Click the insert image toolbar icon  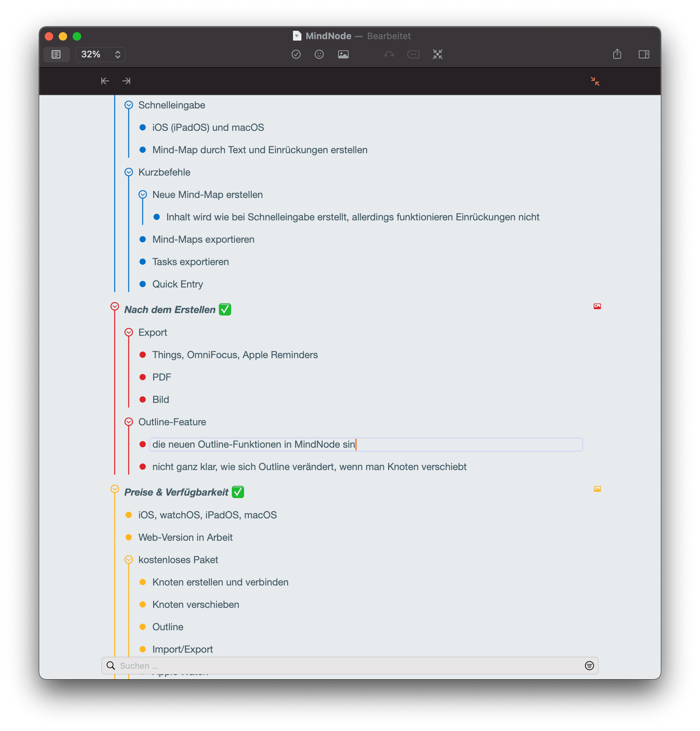343,55
